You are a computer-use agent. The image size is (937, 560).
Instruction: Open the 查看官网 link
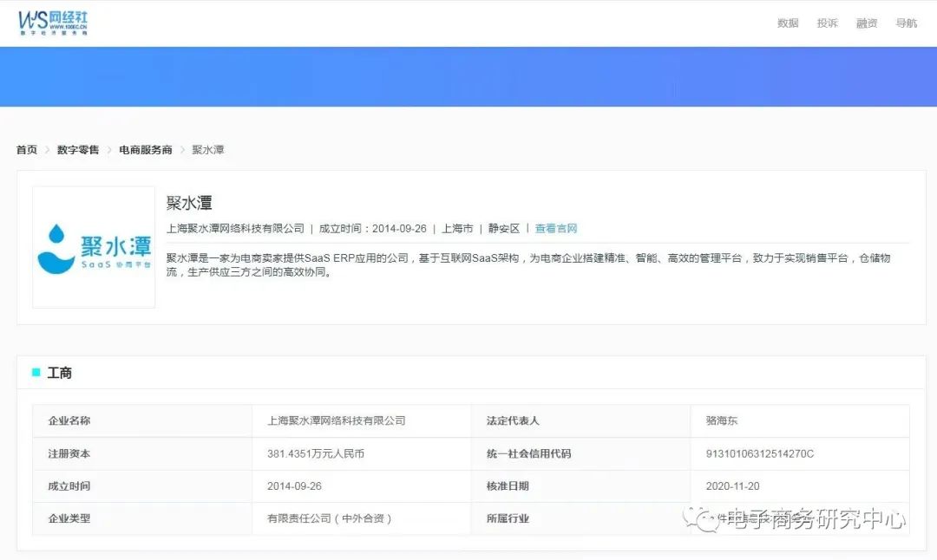click(556, 229)
